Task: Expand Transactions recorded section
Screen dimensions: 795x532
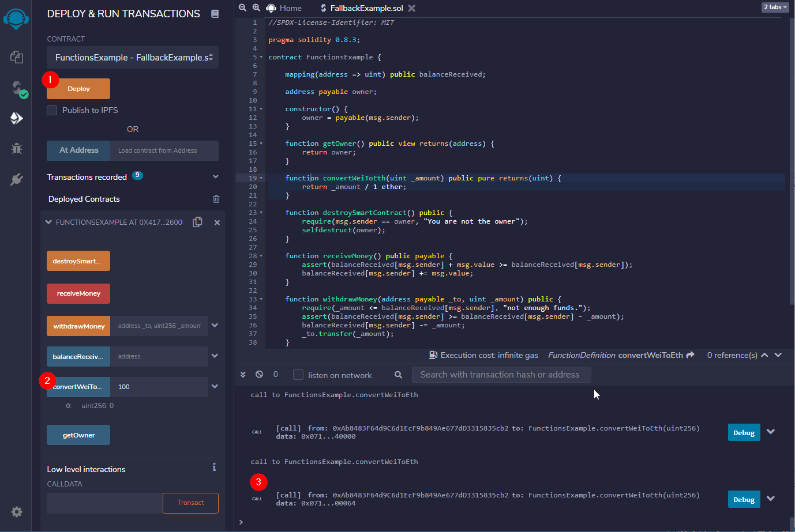Action: 216,177
